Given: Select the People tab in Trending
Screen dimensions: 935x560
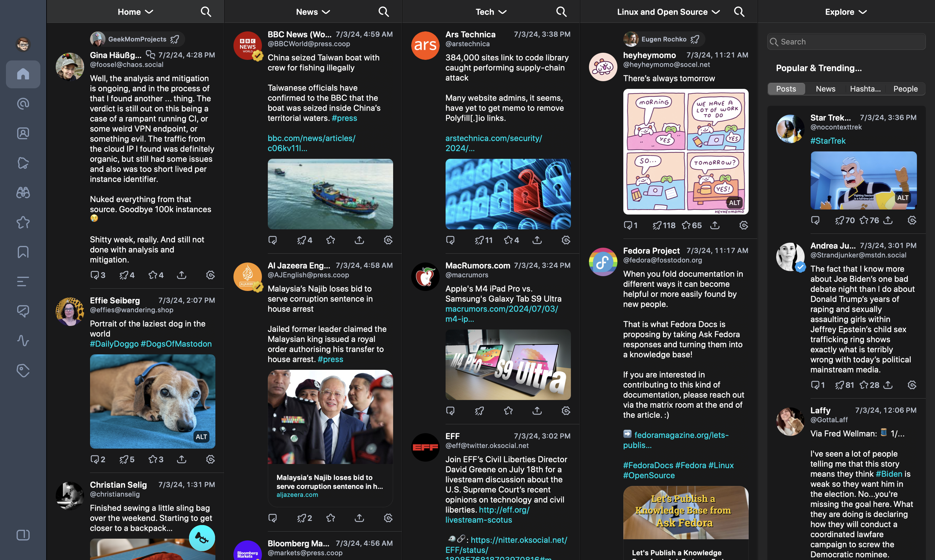Looking at the screenshot, I should (905, 89).
